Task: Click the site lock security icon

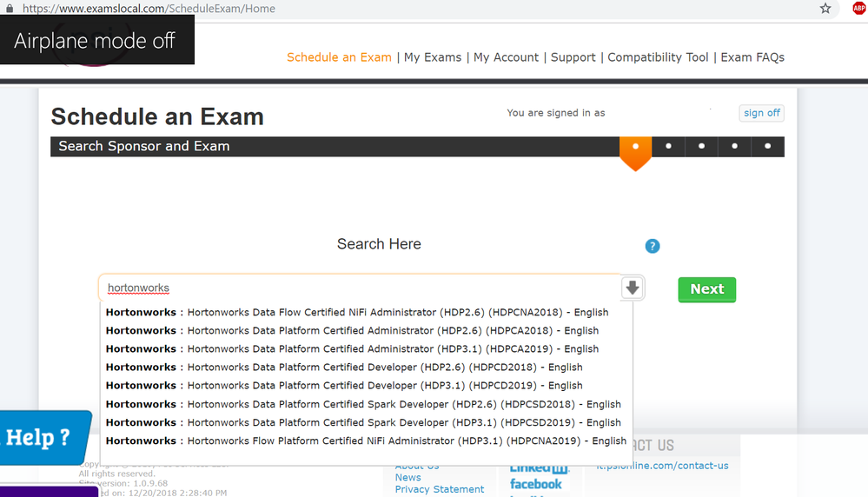Action: coord(10,9)
